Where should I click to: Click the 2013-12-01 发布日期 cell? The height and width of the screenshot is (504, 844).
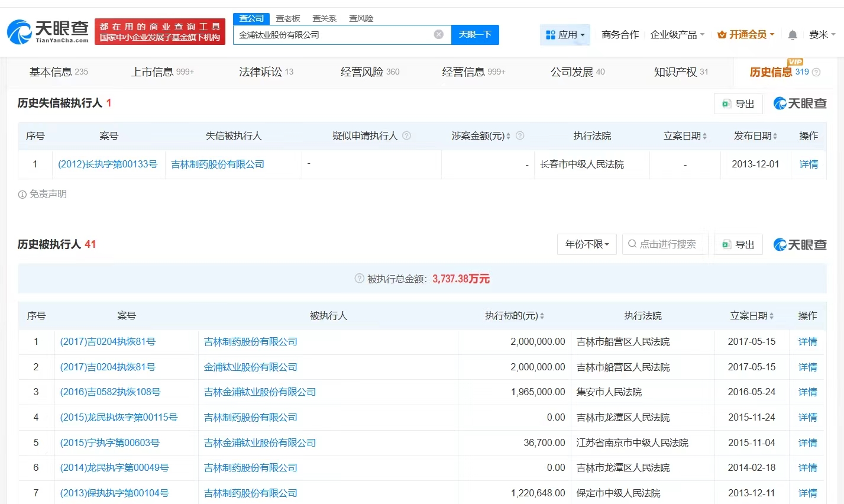(x=755, y=164)
